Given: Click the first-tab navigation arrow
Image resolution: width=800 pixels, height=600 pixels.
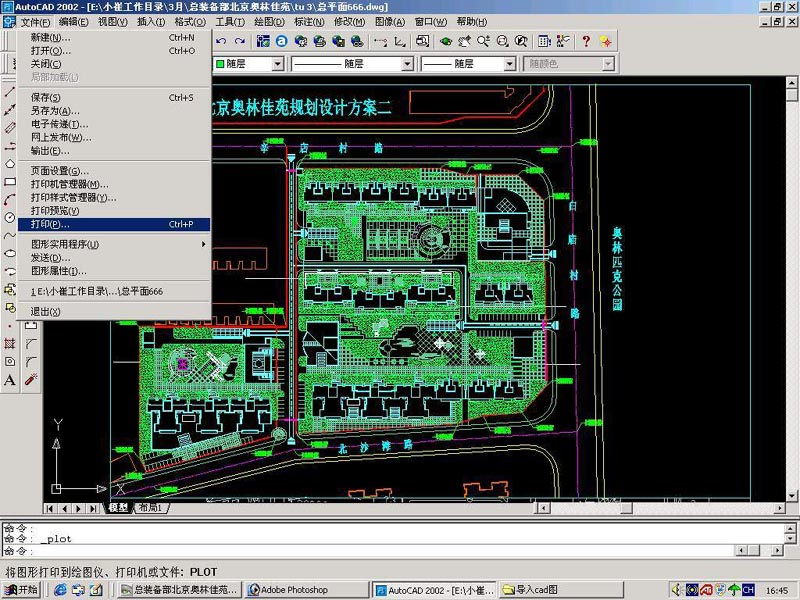Looking at the screenshot, I should [x=50, y=508].
